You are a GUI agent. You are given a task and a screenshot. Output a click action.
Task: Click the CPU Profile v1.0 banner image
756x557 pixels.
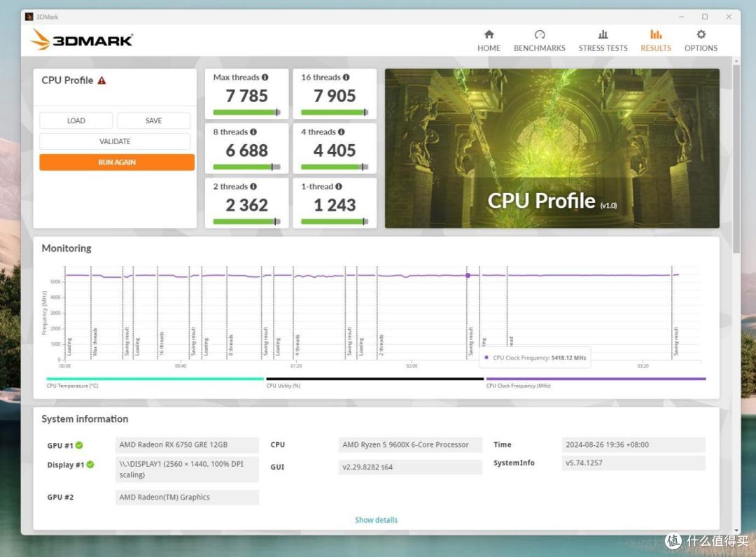coord(552,148)
